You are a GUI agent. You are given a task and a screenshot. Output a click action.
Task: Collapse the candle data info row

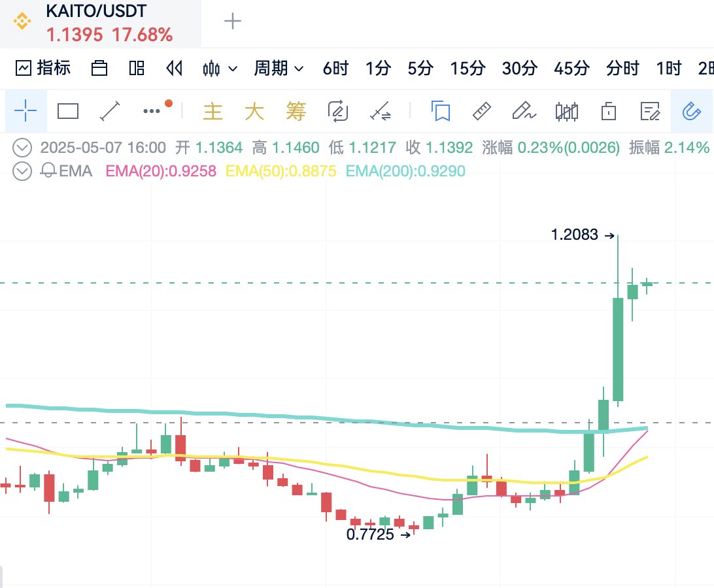[x=22, y=148]
